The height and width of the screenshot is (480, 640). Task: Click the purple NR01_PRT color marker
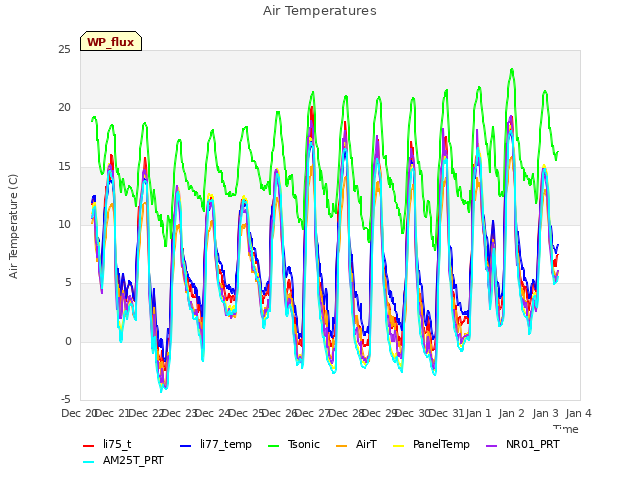(x=491, y=446)
